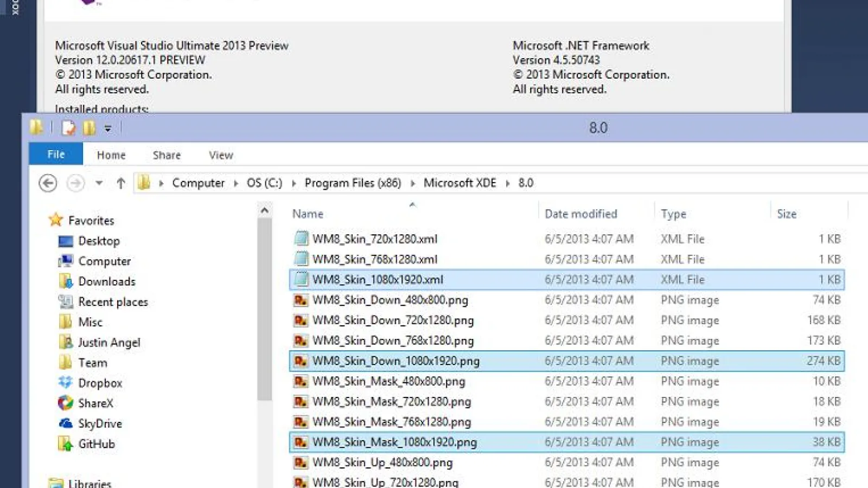Click 8.0 in the address breadcrumb
Image resolution: width=868 pixels, height=488 pixels.
pos(526,183)
